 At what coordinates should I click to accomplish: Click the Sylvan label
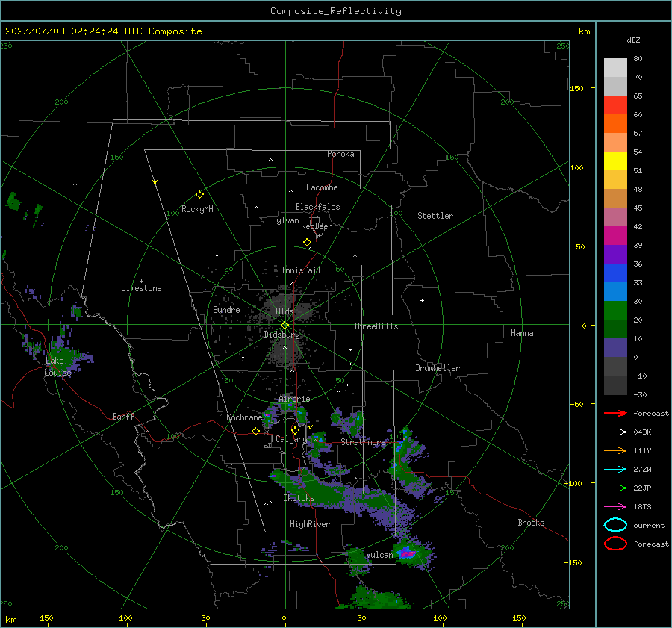pos(285,220)
